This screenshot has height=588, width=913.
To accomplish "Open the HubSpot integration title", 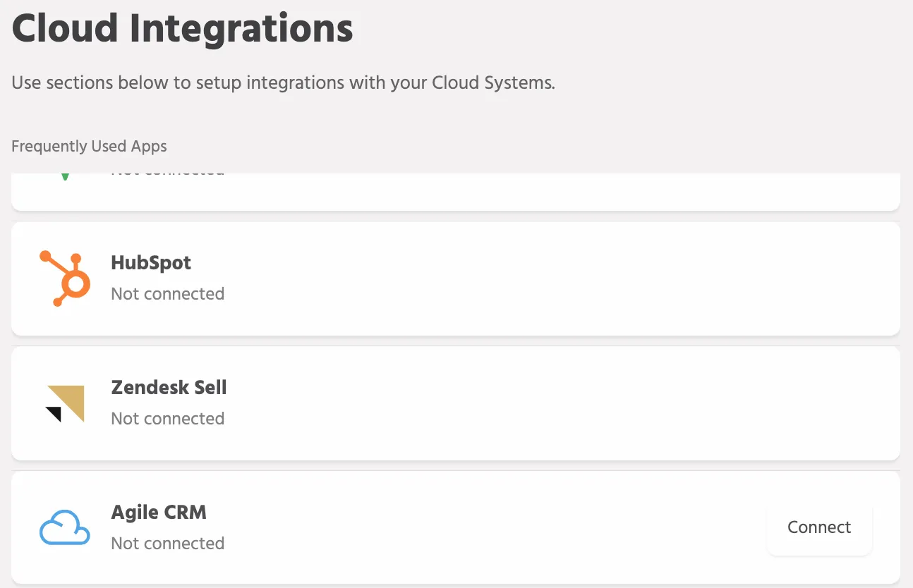I will 151,263.
